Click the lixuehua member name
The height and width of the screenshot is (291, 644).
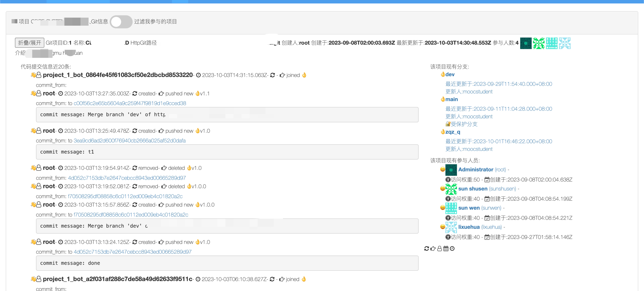click(469, 227)
